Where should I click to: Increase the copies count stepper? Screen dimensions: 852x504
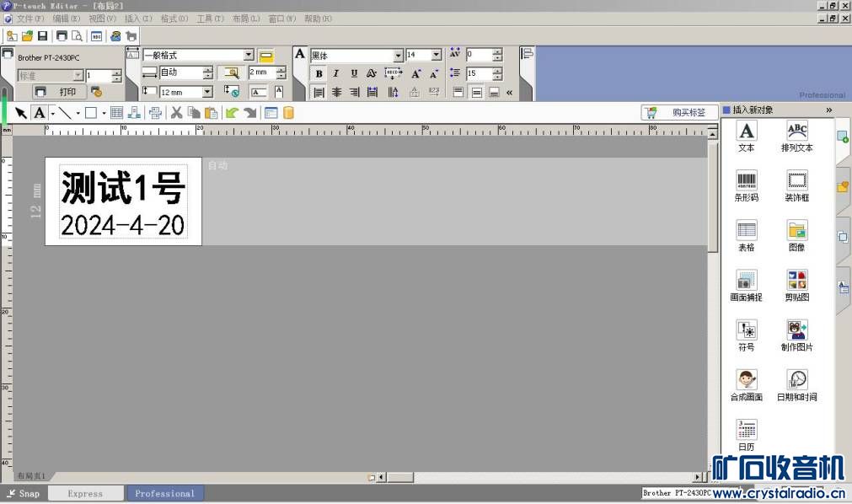pos(117,72)
